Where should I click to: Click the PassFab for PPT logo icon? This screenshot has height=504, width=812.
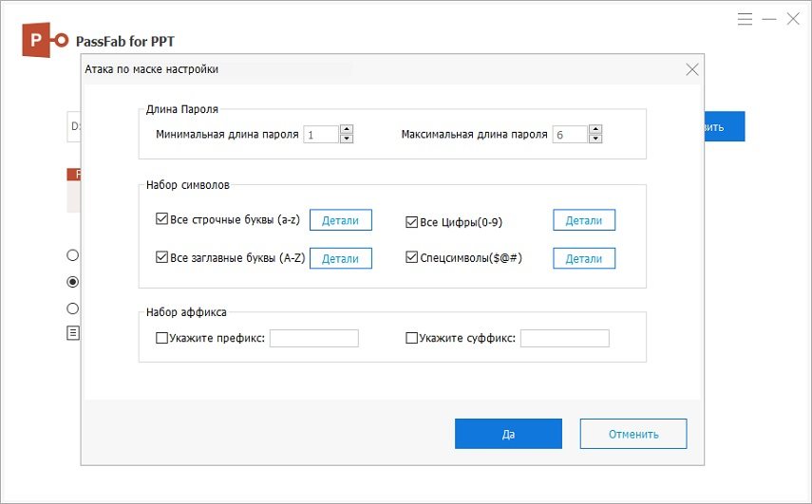(45, 40)
